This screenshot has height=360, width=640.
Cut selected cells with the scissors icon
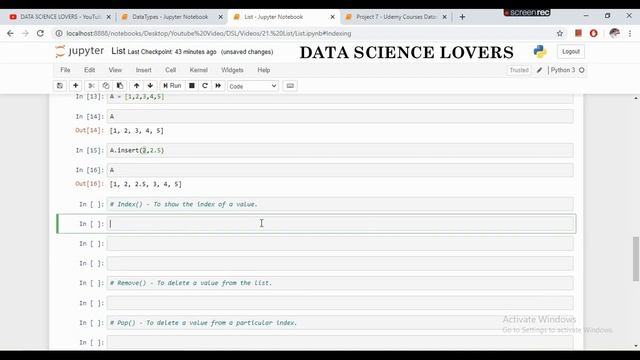[91, 86]
